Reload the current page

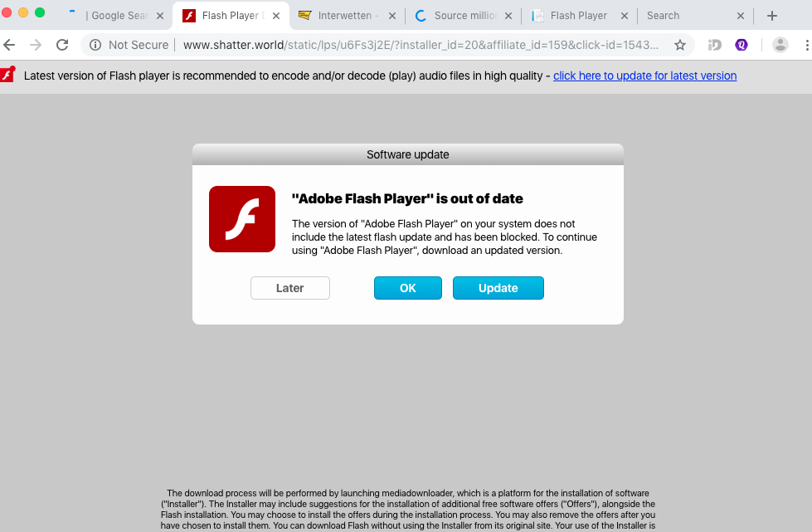pyautogui.click(x=63, y=45)
